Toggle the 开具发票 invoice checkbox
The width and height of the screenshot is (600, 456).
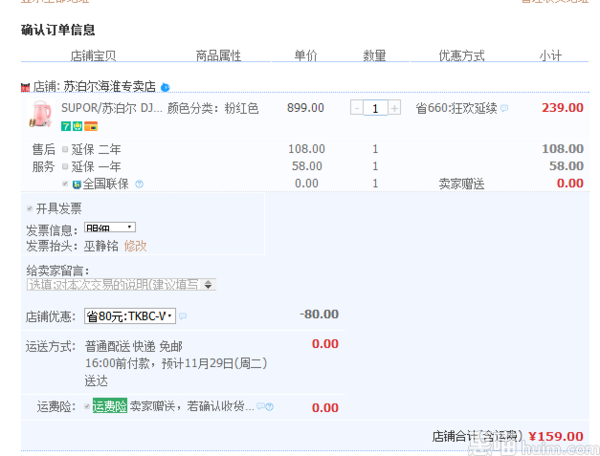click(29, 209)
